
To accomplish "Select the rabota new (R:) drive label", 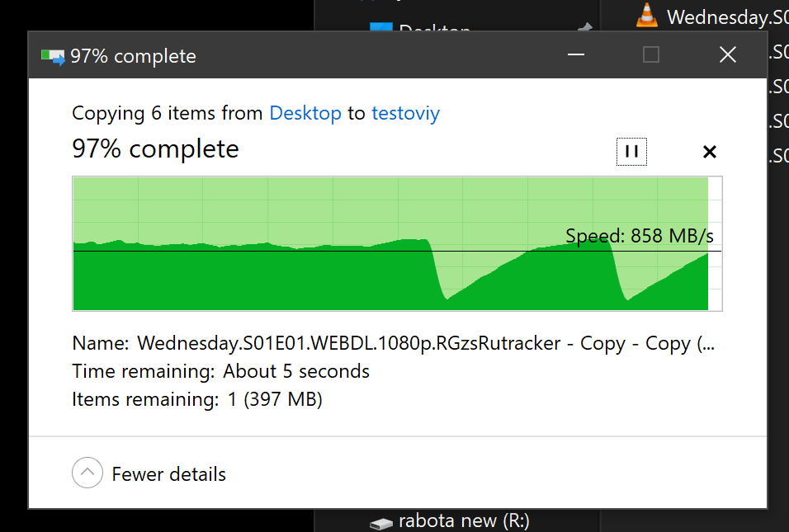I will click(464, 521).
